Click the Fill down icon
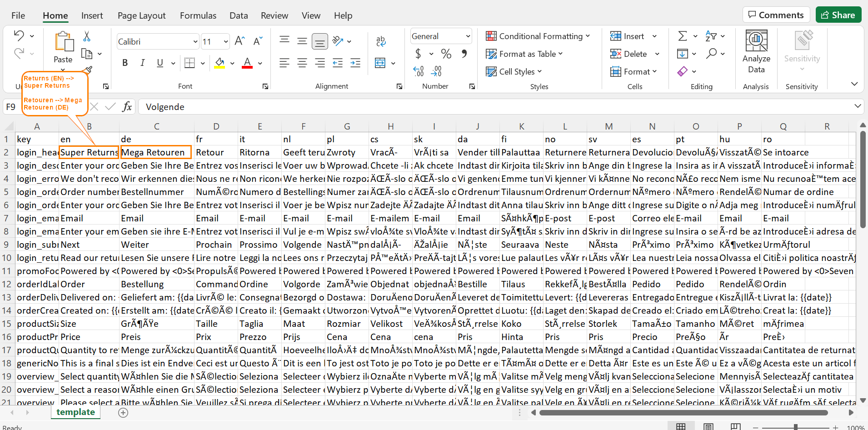 (682, 54)
